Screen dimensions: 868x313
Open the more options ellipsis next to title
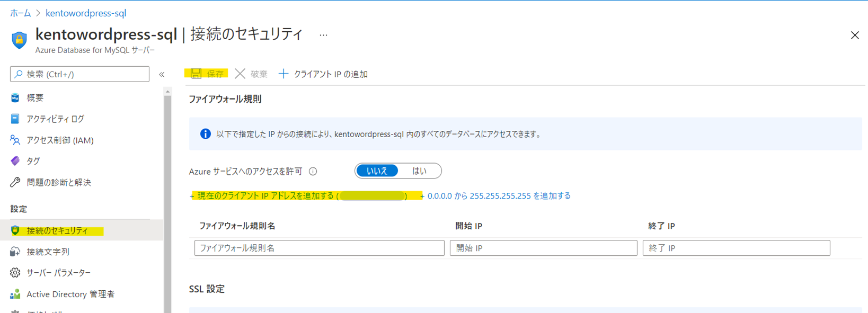click(x=323, y=35)
